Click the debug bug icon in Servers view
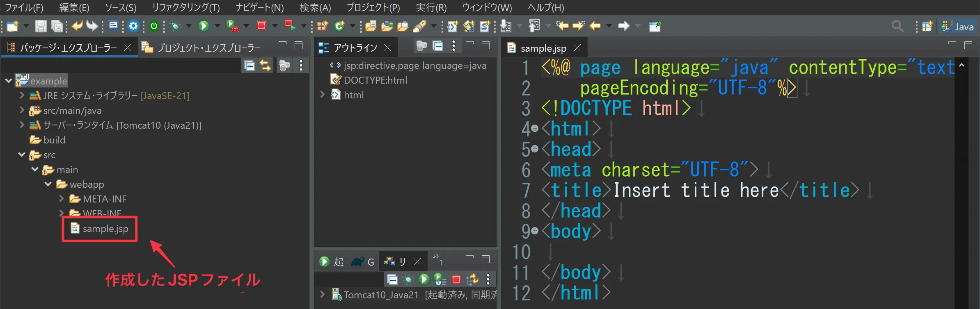This screenshot has height=309, width=980. click(x=408, y=279)
